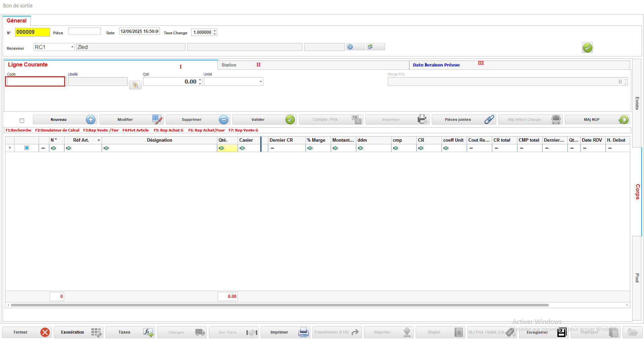Expand the Receveur RC1 dropdown

pyautogui.click(x=72, y=47)
